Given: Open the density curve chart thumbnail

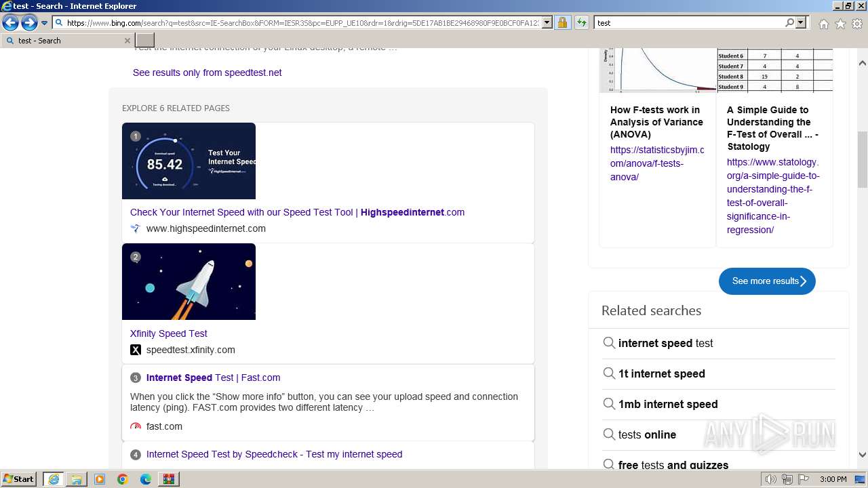Looking at the screenshot, I should [658, 70].
